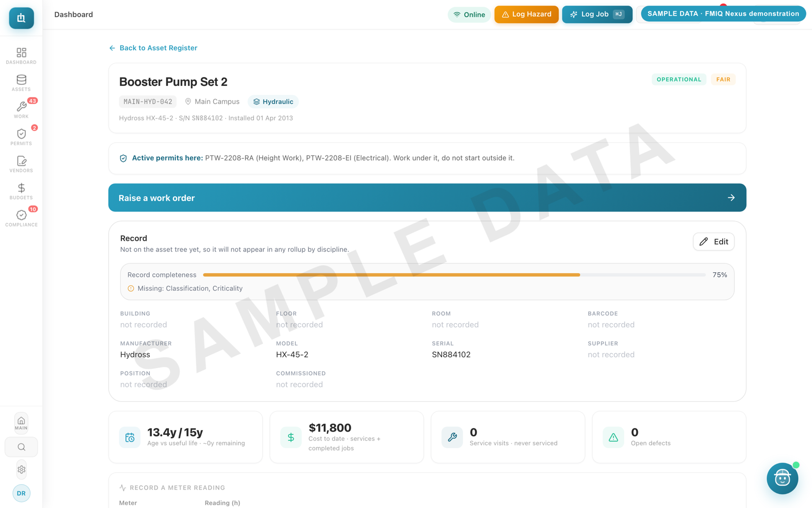
Task: Click the active permits shield icon
Action: click(123, 158)
